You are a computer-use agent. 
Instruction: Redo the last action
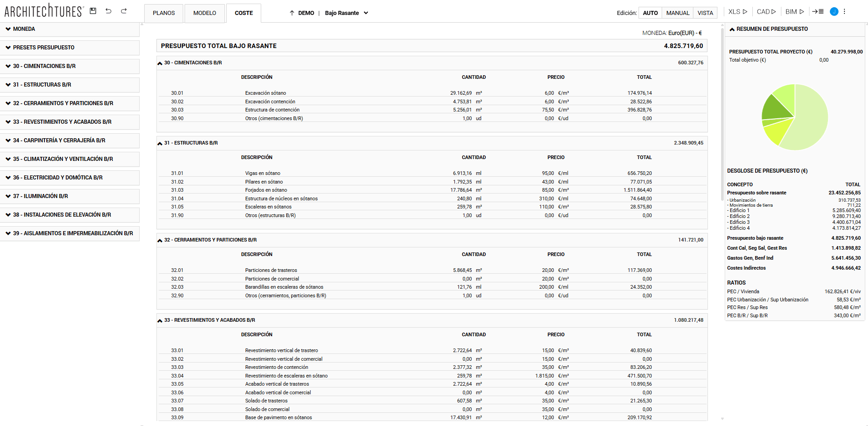[x=124, y=11]
